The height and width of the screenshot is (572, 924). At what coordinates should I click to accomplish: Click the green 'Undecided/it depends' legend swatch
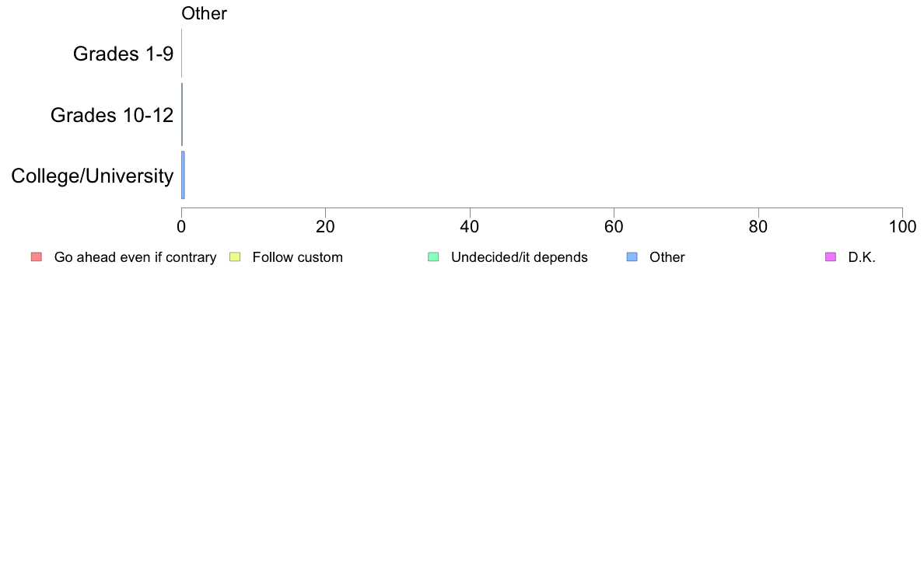[433, 256]
